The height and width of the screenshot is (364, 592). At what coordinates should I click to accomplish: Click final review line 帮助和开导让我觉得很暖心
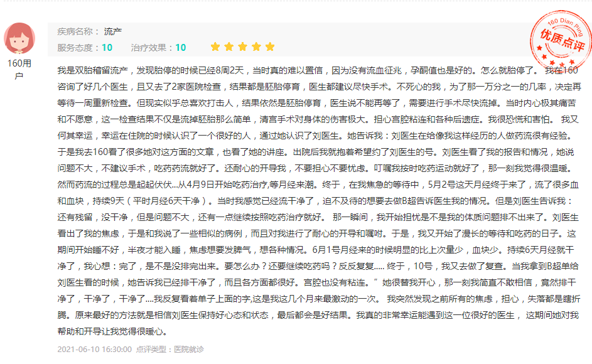(112, 331)
